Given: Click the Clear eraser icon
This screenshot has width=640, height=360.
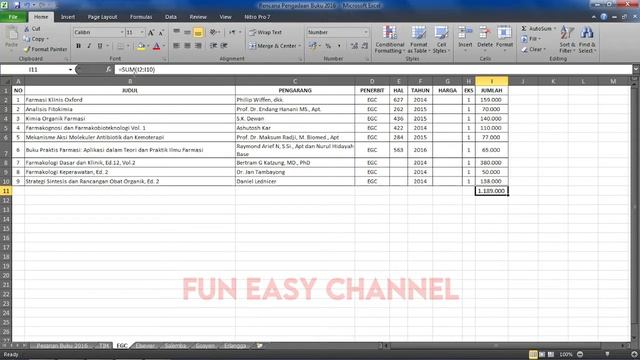Looking at the screenshot, I should click(x=524, y=49).
